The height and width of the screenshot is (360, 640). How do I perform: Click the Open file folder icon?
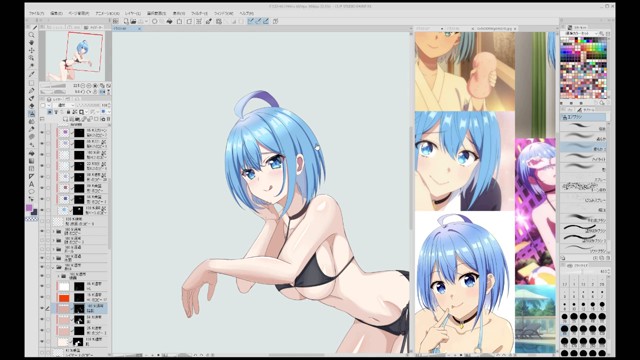point(133,21)
